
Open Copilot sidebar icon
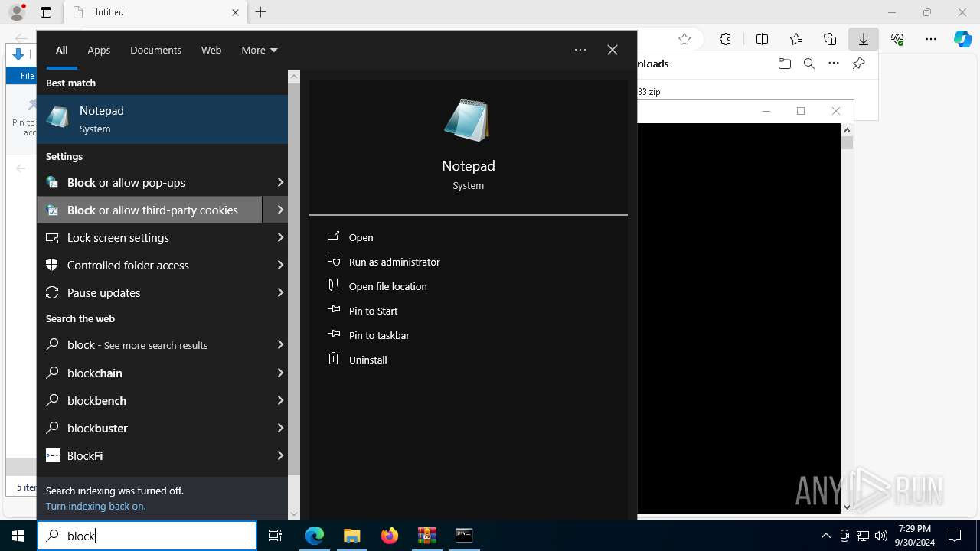point(963,39)
